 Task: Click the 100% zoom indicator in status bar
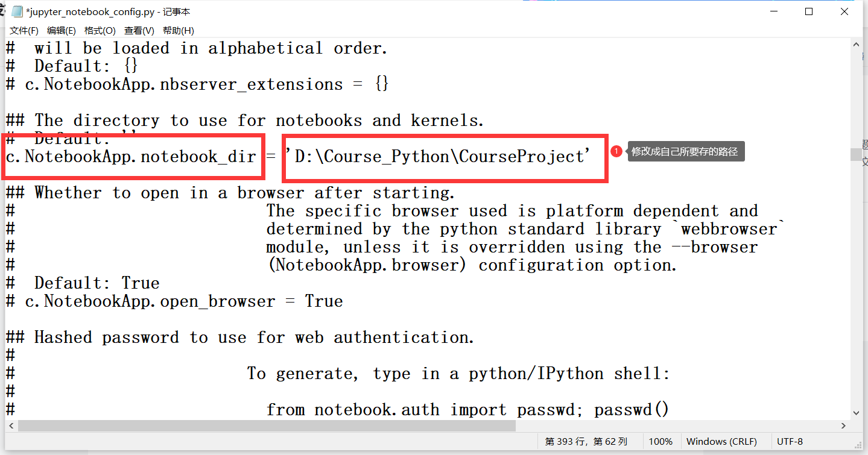(661, 441)
